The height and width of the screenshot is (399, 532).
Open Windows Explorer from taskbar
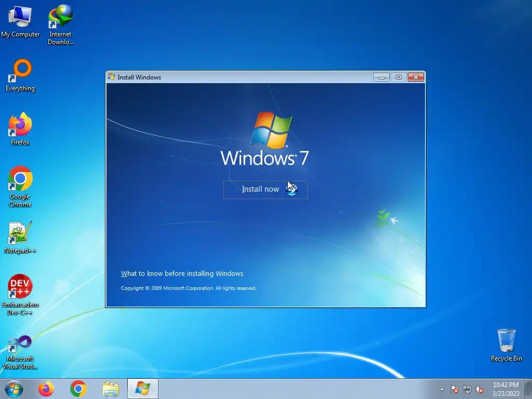coord(111,389)
